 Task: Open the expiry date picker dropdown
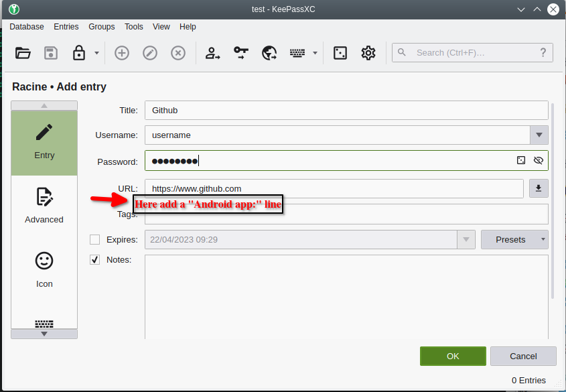(466, 239)
